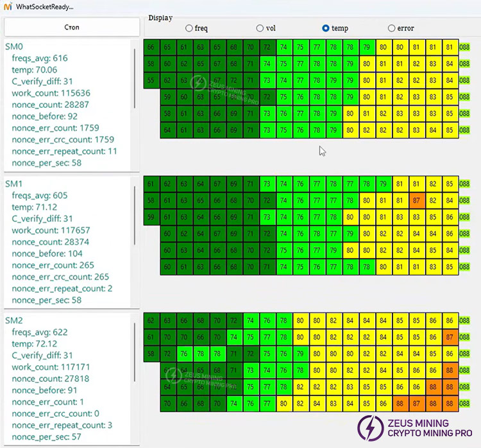Click the SM0 chip cell showing 59

click(x=167, y=97)
